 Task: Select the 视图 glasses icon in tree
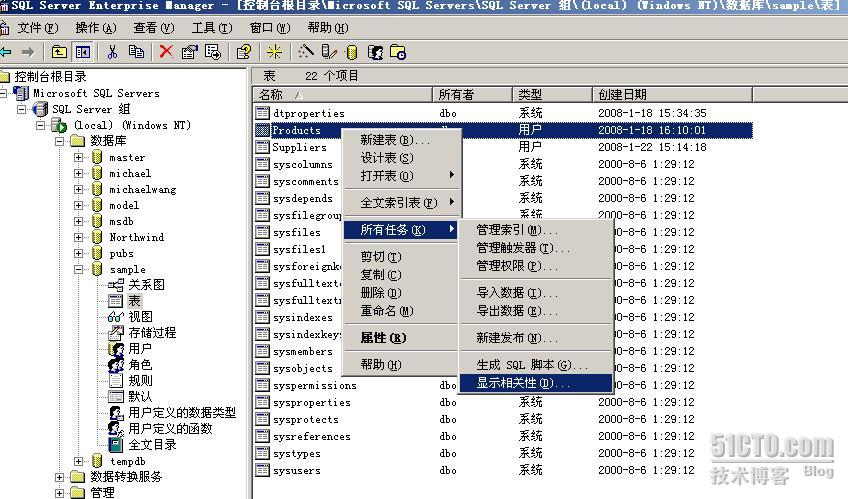pyautogui.click(x=116, y=317)
